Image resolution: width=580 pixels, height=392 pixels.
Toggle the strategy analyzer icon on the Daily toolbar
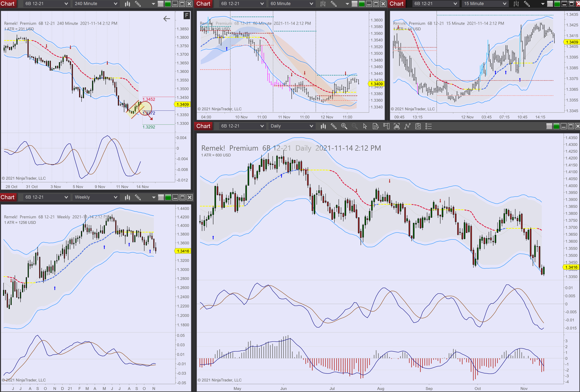tap(418, 126)
